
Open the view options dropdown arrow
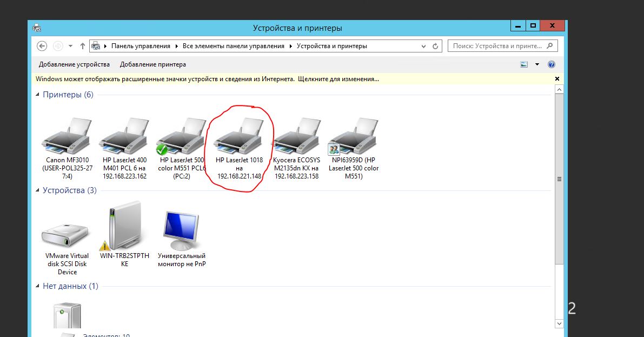(537, 64)
